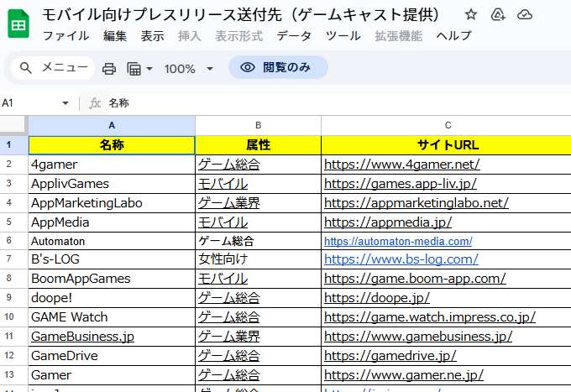The image size is (571, 392).
Task: Select the B's-LOG cell
Action: tap(112, 259)
